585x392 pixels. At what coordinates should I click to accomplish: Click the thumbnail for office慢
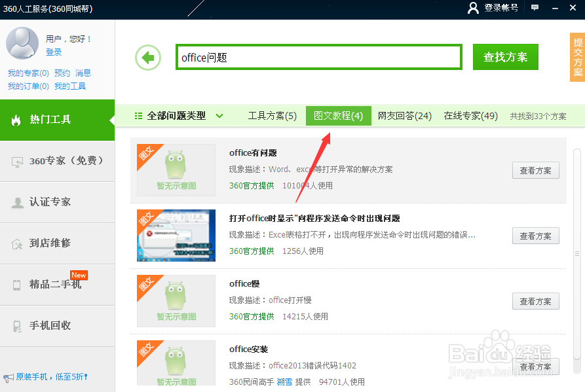(176, 301)
